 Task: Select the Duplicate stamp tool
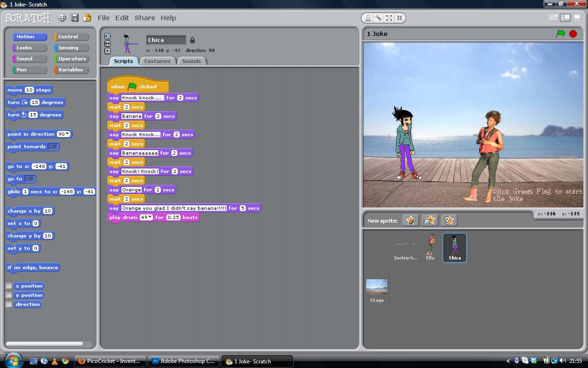(x=368, y=18)
